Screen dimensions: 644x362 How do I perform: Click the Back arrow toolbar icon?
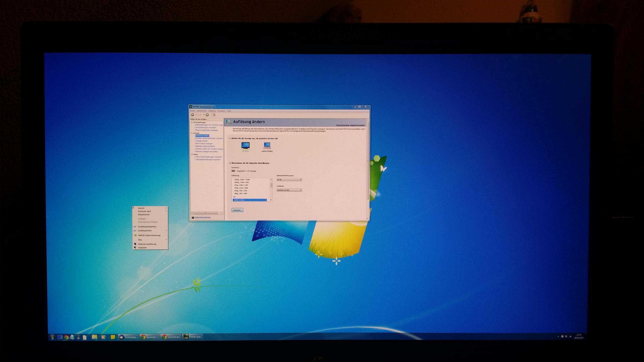point(192,115)
